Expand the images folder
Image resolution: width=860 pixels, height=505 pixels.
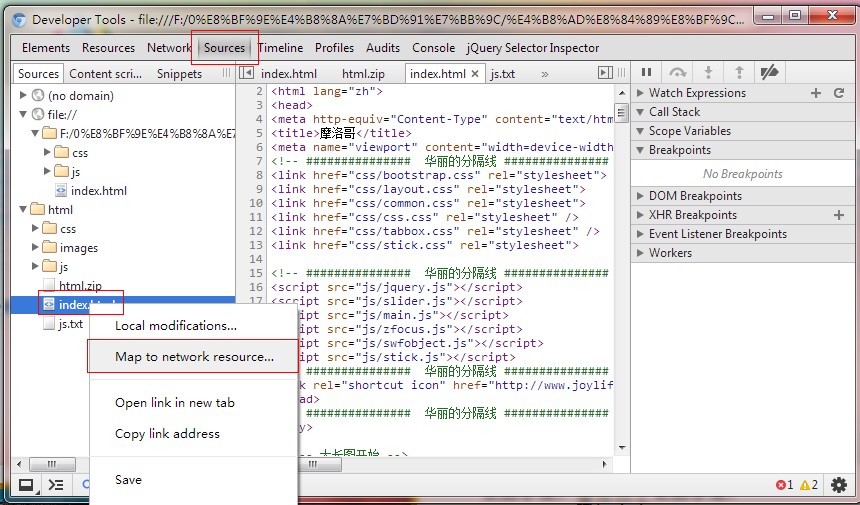pyautogui.click(x=35, y=247)
